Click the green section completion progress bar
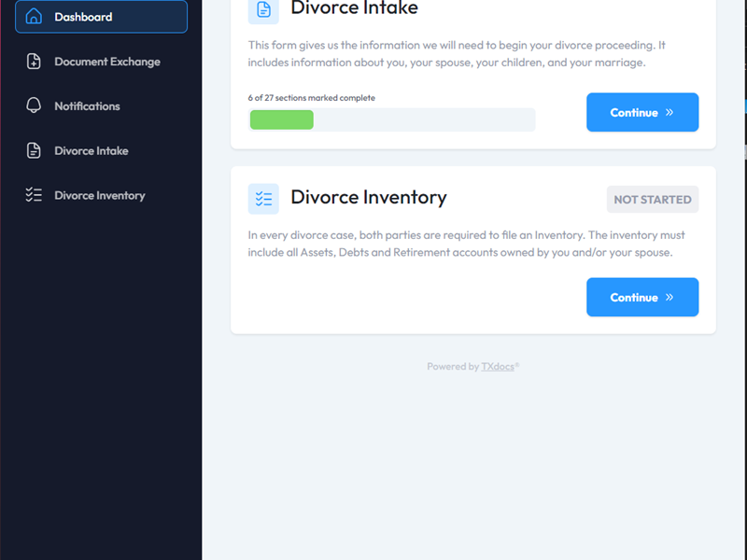Screen dimensions: 747x560 tap(282, 119)
